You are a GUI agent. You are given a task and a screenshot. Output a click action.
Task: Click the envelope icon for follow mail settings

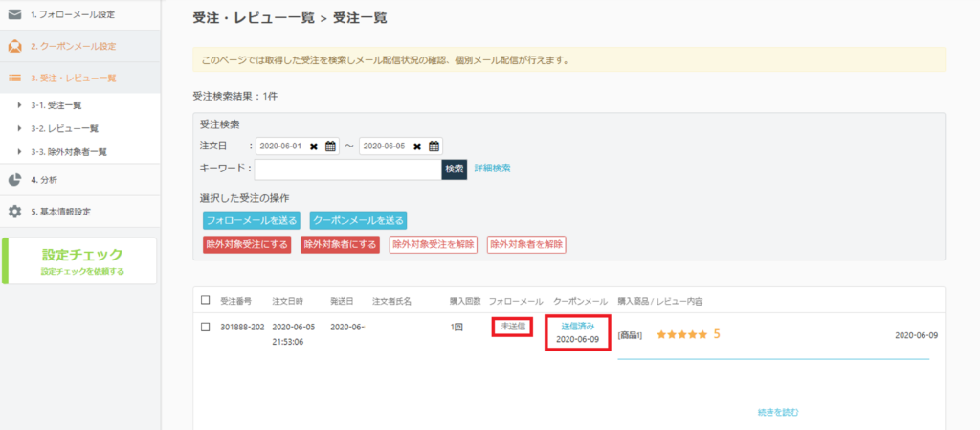(x=14, y=14)
